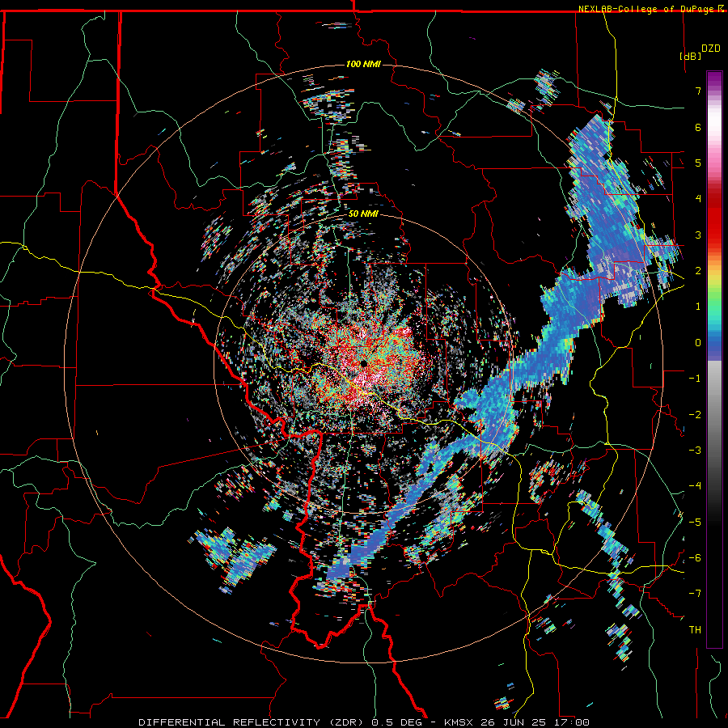728x728 pixels.
Task: Select the 100 NMI range ring label
Action: pyautogui.click(x=363, y=64)
